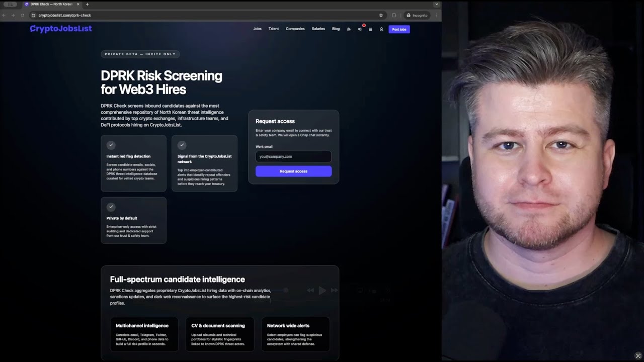
Task: Close the DPRK Check browser tab
Action: (x=78, y=4)
